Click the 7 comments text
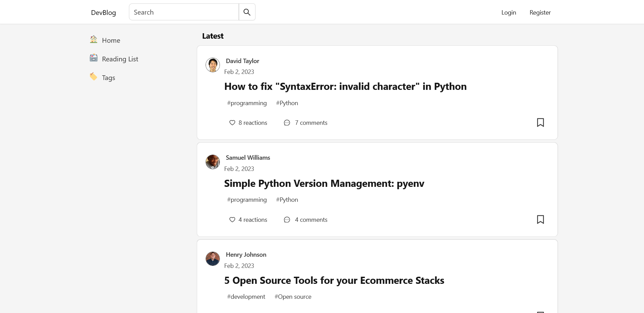The height and width of the screenshot is (313, 644). point(311,123)
